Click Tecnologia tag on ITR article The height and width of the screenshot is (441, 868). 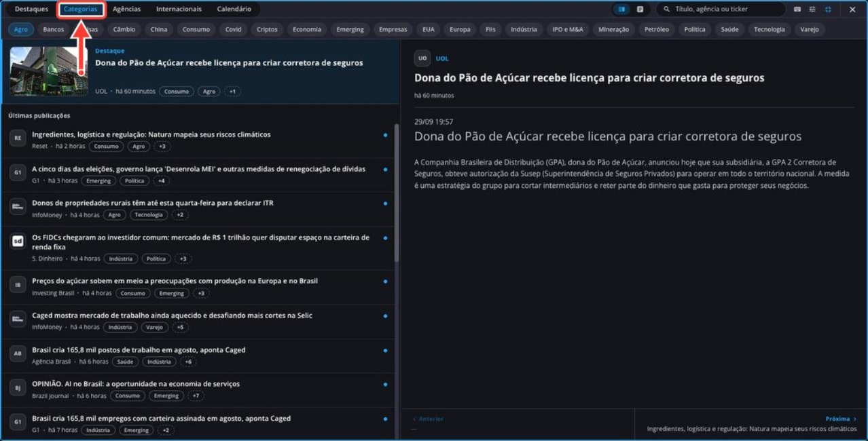(149, 215)
